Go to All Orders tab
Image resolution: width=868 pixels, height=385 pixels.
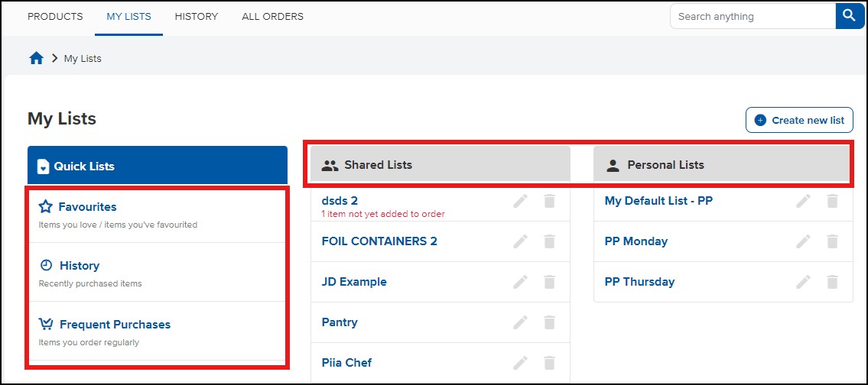click(272, 17)
